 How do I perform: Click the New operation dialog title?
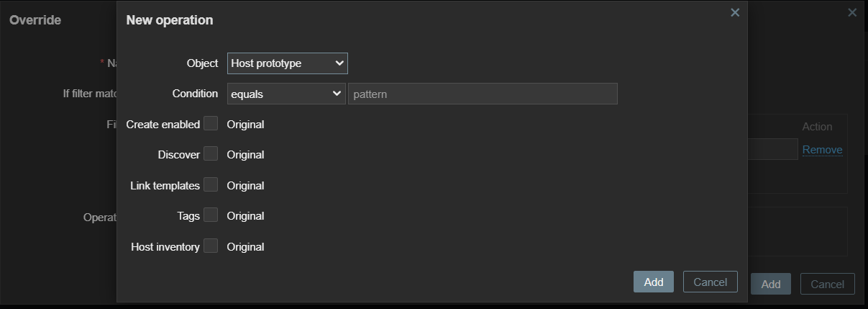pos(170,20)
